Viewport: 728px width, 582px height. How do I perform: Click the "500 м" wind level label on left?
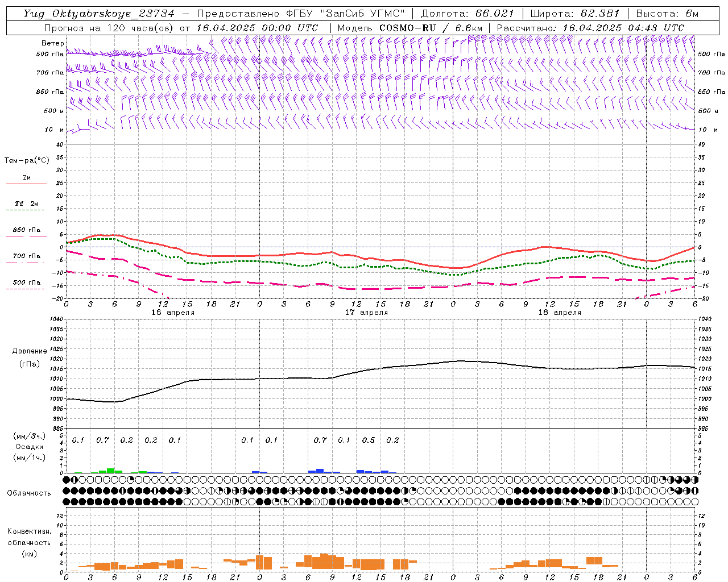tap(54, 111)
